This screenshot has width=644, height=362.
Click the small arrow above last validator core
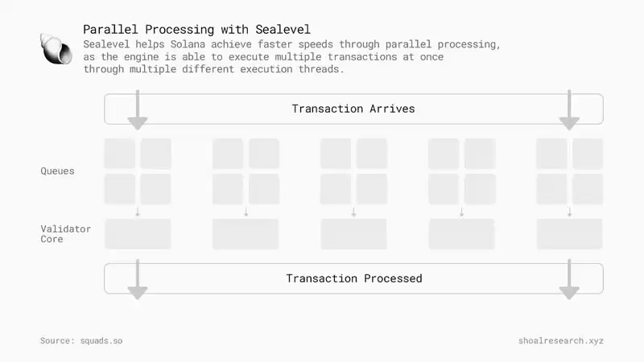click(x=569, y=212)
